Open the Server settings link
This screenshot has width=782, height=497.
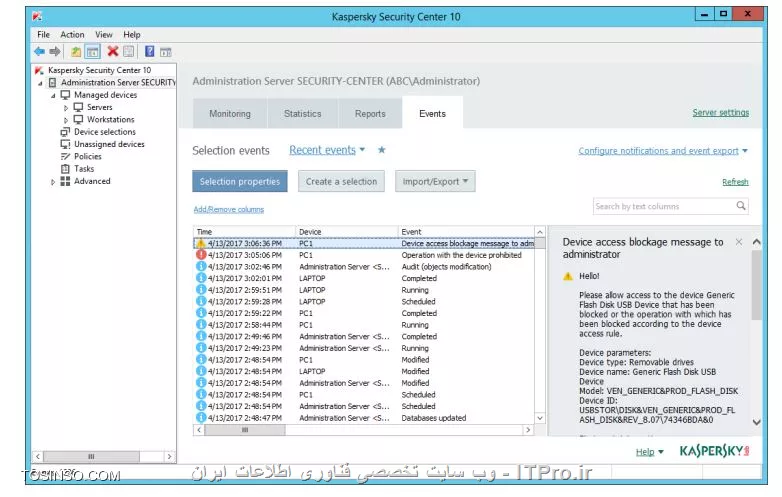tap(721, 113)
